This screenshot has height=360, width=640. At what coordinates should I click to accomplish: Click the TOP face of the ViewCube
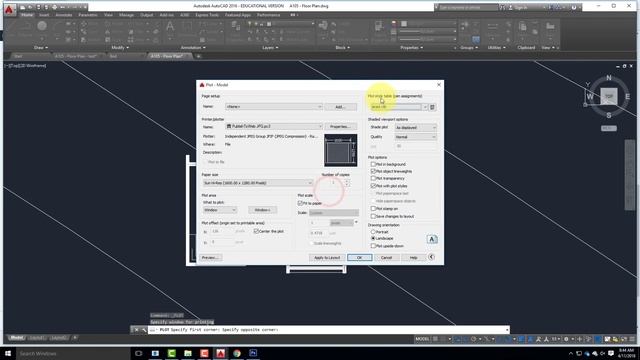click(x=609, y=96)
